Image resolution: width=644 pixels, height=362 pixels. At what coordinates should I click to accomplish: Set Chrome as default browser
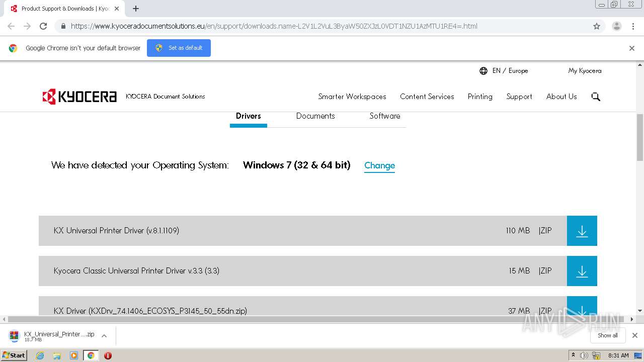(x=179, y=48)
